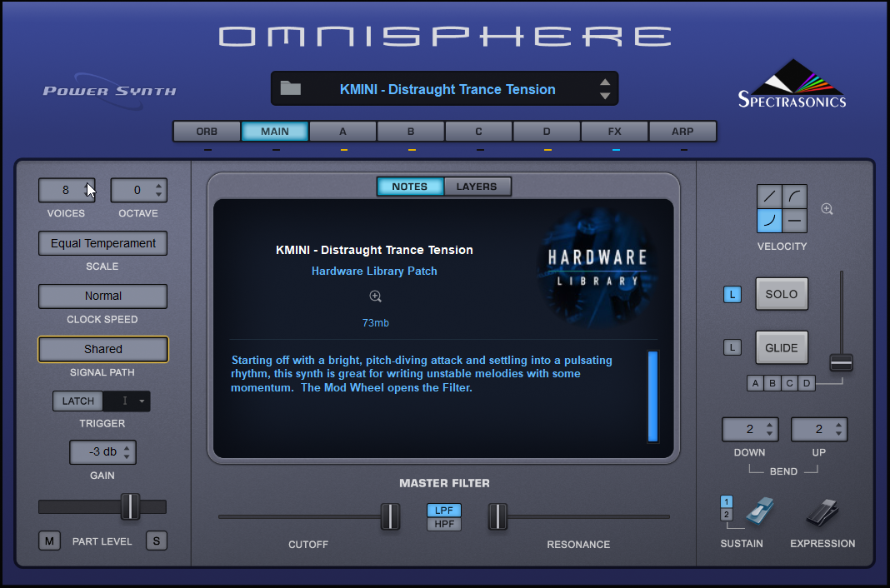Open the trigger mode dropdown beside LATCH
Image resolution: width=890 pixels, height=588 pixels.
(127, 401)
